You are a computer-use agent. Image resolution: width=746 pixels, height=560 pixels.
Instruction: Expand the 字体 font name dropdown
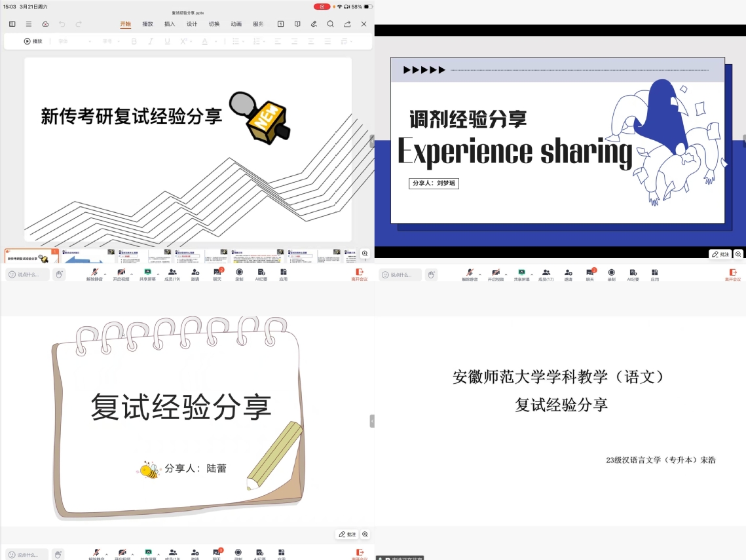pyautogui.click(x=74, y=41)
